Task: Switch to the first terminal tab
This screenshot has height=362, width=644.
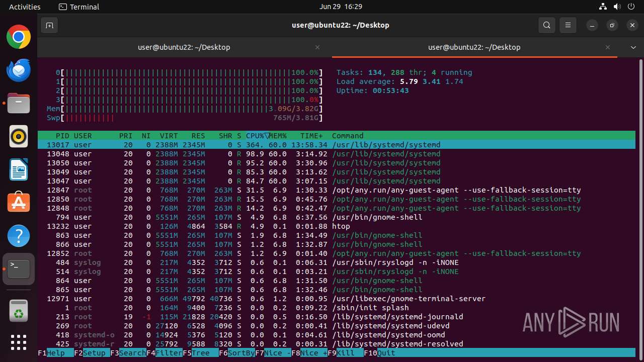Action: (x=184, y=47)
